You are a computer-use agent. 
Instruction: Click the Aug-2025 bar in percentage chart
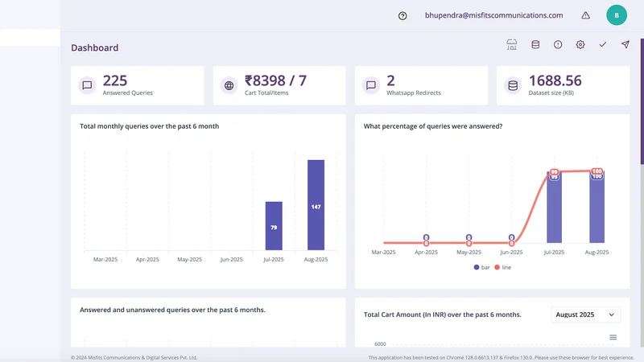pyautogui.click(x=597, y=207)
